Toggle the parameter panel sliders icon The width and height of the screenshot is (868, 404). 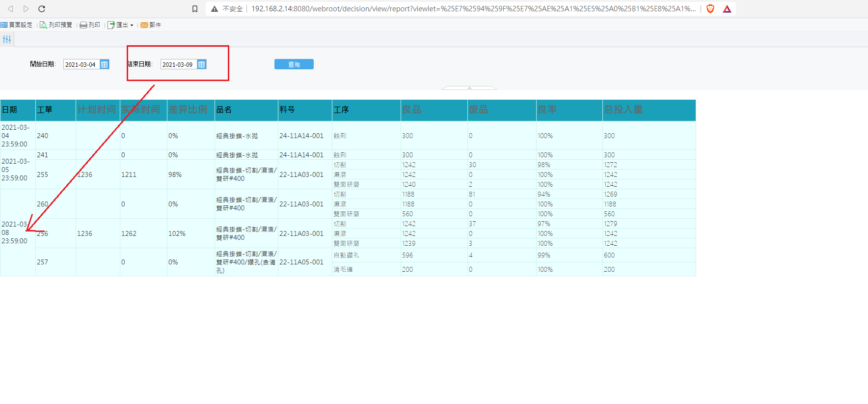click(x=7, y=39)
